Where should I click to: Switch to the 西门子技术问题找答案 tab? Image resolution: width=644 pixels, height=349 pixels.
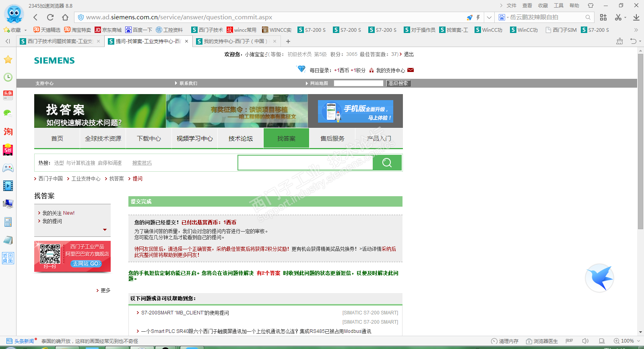tap(60, 41)
